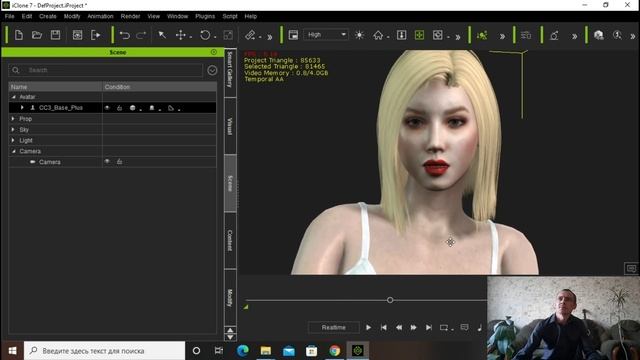Image resolution: width=640 pixels, height=360 pixels.
Task: Step to the previous frame
Action: (399, 327)
